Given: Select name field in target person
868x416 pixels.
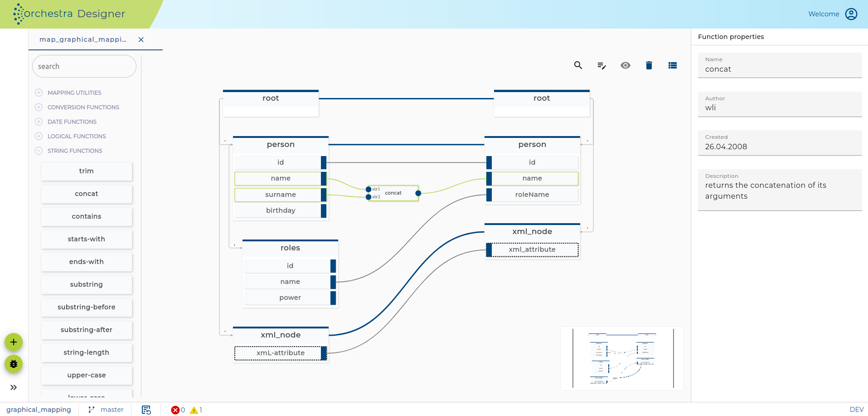Looking at the screenshot, I should [532, 178].
